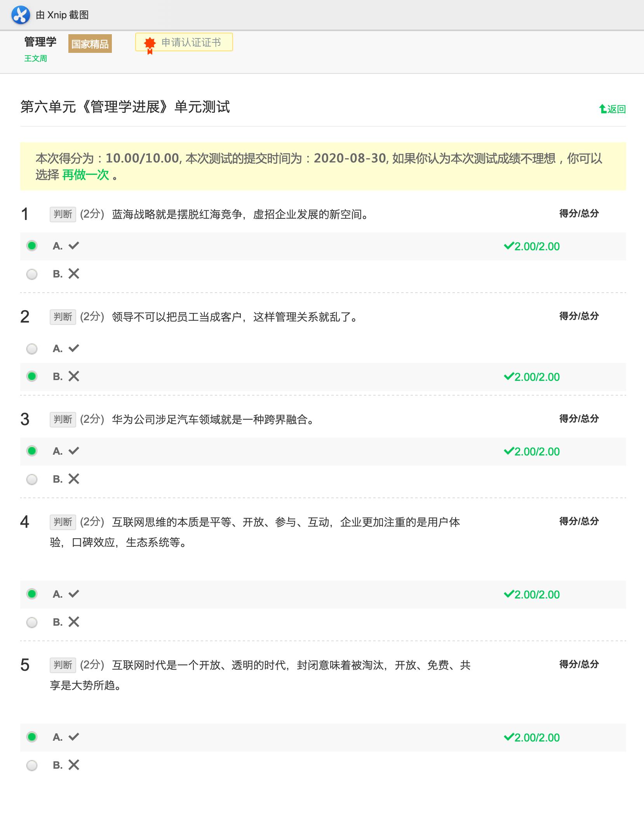
Task: Select radio button B for question 1
Action: tap(32, 274)
